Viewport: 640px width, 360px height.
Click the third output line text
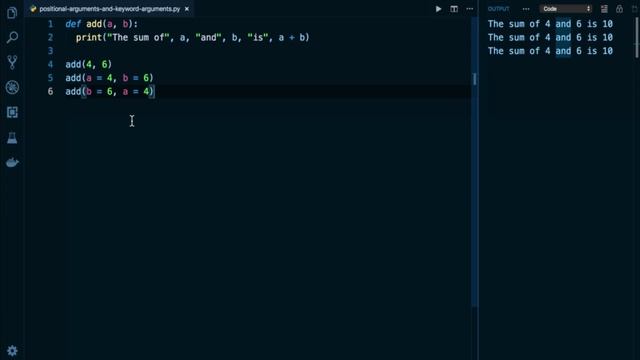[550, 51]
